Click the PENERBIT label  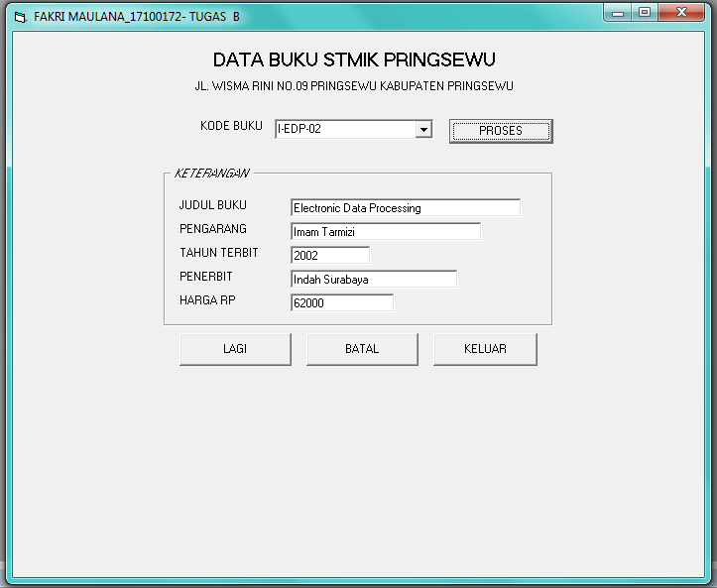click(x=206, y=277)
